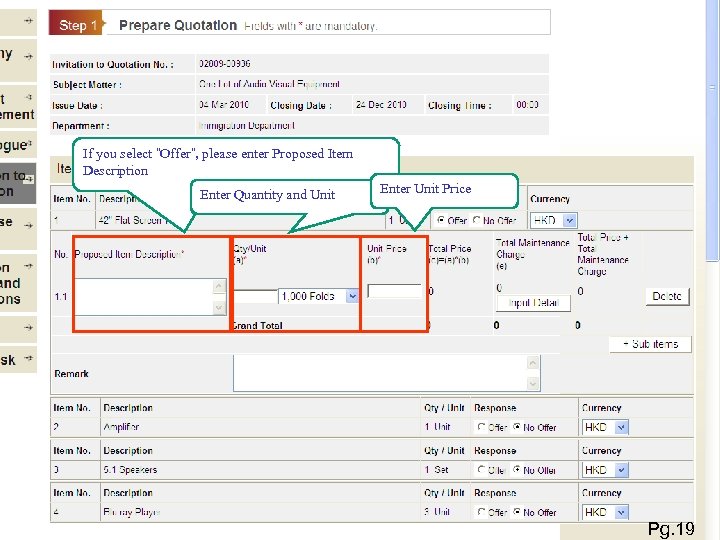Click the Invitation to Quotation No. value
720x540 pixels.
pos(225,64)
